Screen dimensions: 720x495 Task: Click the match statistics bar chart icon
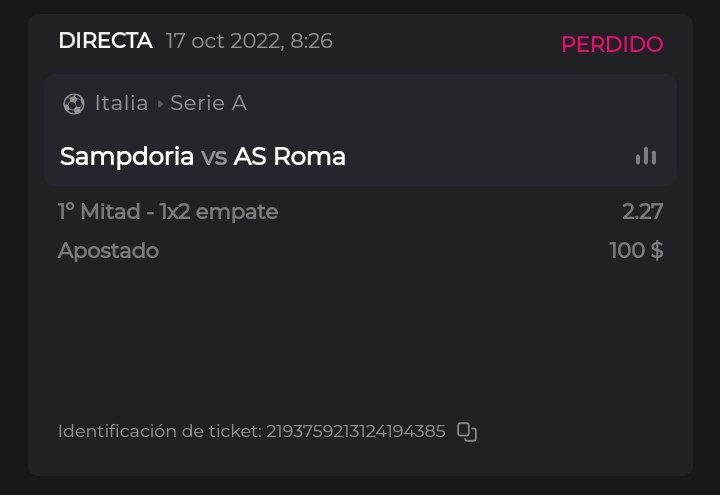tap(646, 156)
